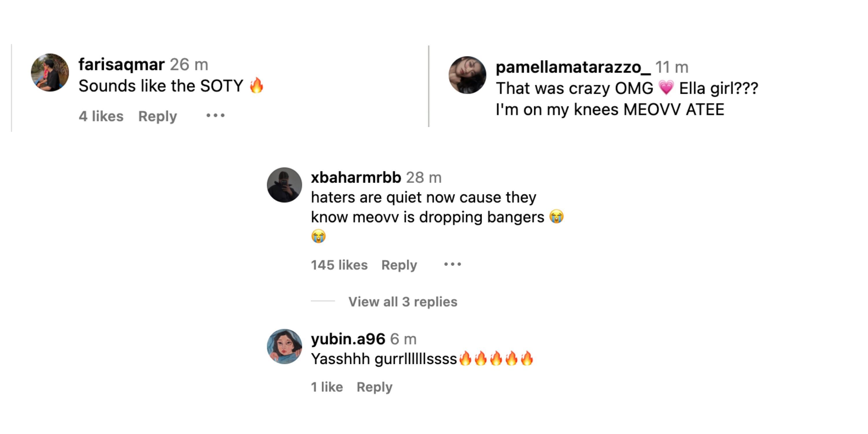Click xbaharmrbb's profile photo
The height and width of the screenshot is (434, 868).
pos(284,185)
